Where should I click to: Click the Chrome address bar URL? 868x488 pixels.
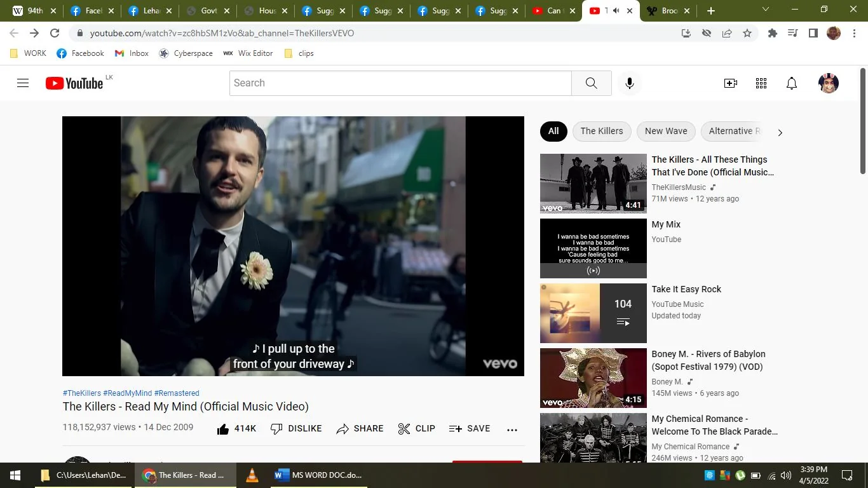click(222, 33)
